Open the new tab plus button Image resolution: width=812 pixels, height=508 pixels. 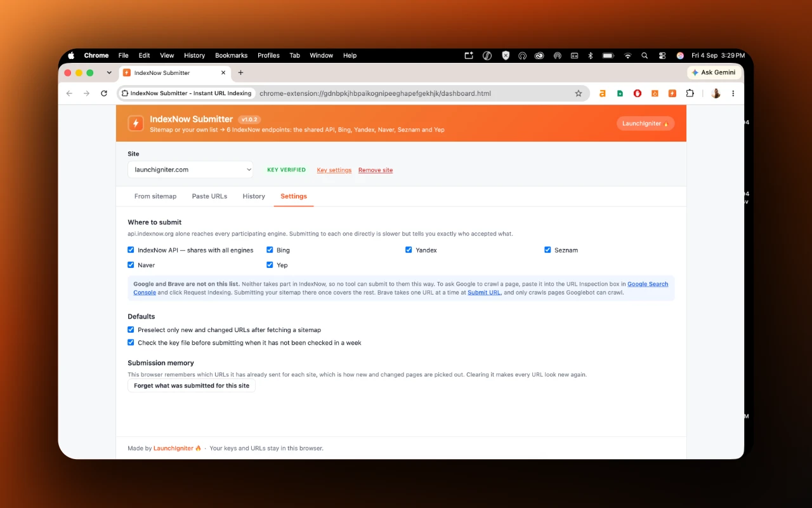coord(240,72)
